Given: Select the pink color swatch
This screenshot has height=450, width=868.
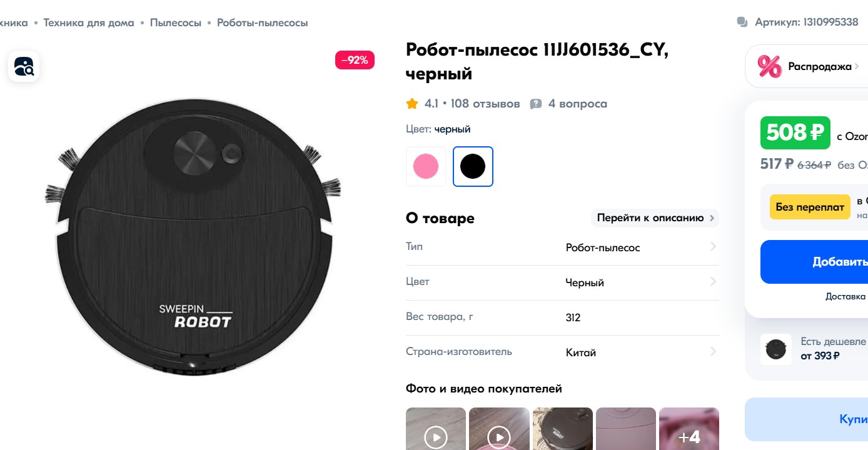Looking at the screenshot, I should [426, 166].
